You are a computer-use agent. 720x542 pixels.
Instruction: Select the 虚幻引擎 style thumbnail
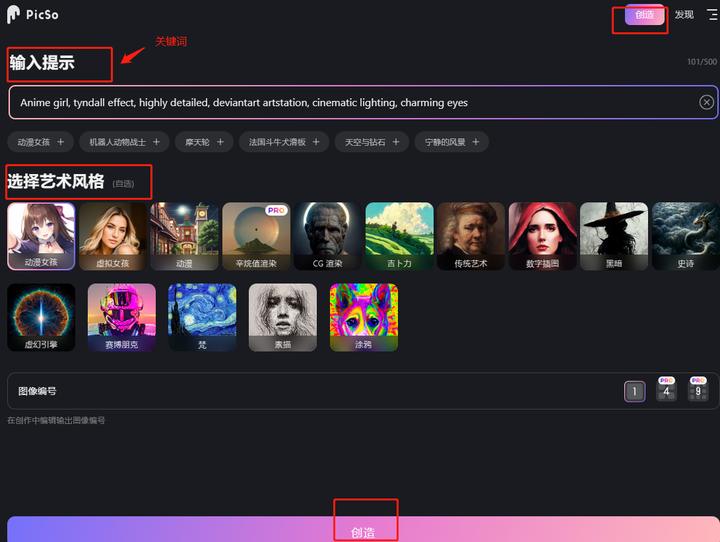(41, 317)
